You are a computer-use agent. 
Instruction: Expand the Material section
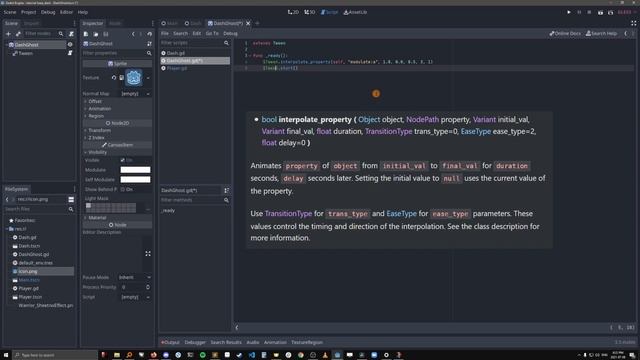(97, 218)
